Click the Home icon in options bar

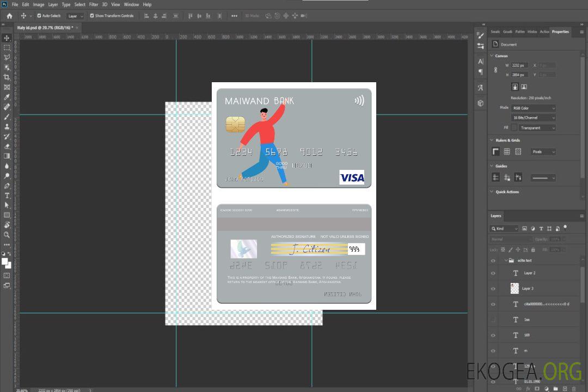tap(9, 16)
